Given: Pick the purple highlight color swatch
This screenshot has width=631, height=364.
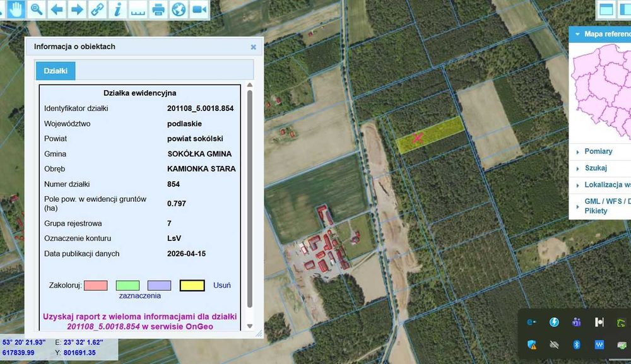Looking at the screenshot, I should pos(160,286).
